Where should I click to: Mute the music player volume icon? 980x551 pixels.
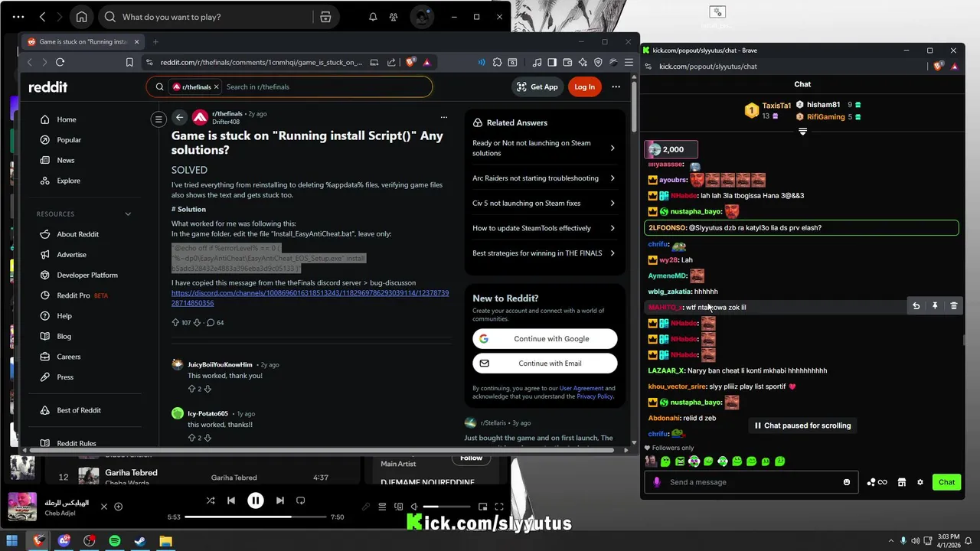click(413, 507)
